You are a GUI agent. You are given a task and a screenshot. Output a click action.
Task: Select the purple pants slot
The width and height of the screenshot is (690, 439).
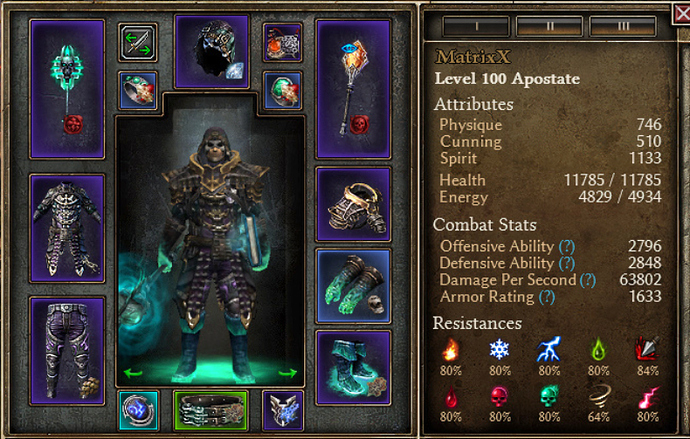tap(67, 351)
